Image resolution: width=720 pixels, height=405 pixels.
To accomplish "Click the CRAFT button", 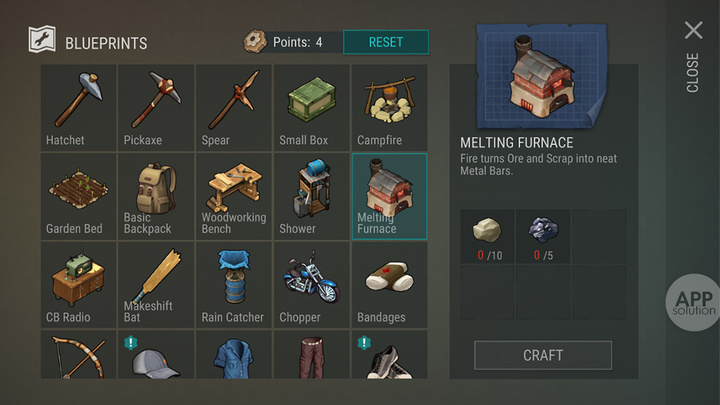I will [x=543, y=355].
